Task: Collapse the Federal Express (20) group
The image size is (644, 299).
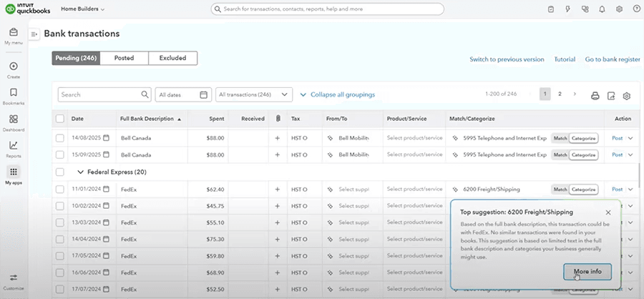Action: click(x=80, y=172)
